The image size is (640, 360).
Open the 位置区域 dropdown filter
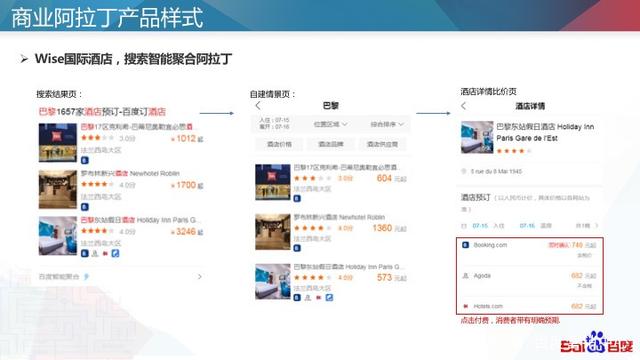(331, 124)
